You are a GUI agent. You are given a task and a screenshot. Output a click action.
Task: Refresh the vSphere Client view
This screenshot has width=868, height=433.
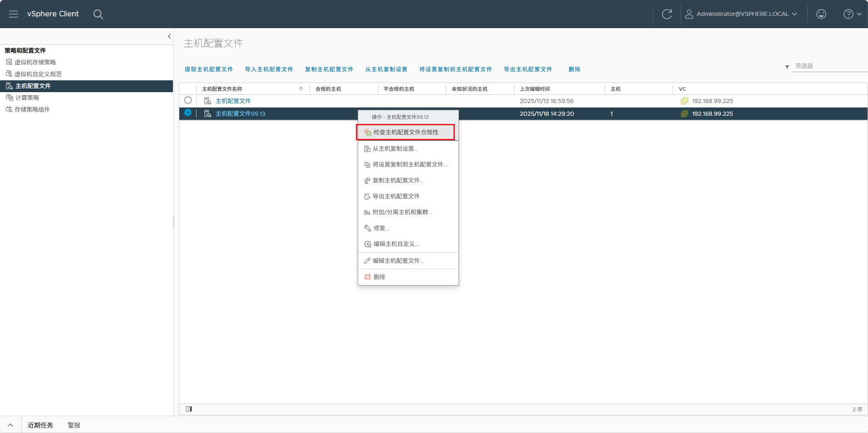pyautogui.click(x=667, y=14)
